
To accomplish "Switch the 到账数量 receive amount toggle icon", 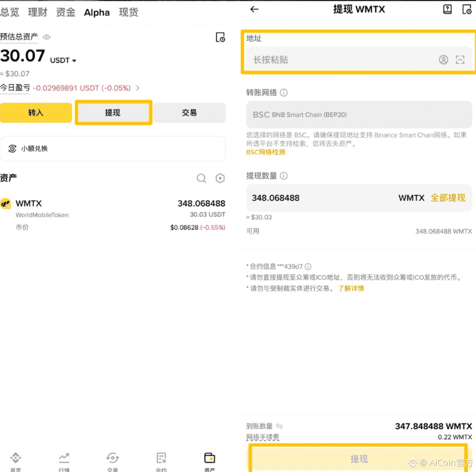I will coord(279,426).
